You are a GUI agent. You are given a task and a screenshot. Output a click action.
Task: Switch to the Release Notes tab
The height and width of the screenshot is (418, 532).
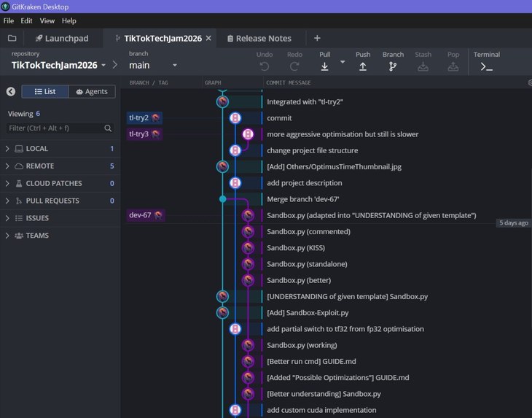click(x=259, y=39)
